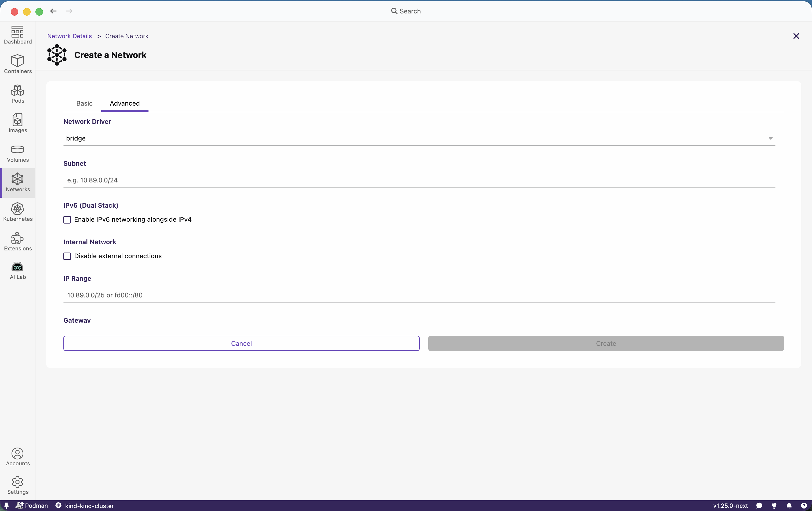Toggle the pin icon in status bar
This screenshot has width=812, height=511.
coord(6,506)
